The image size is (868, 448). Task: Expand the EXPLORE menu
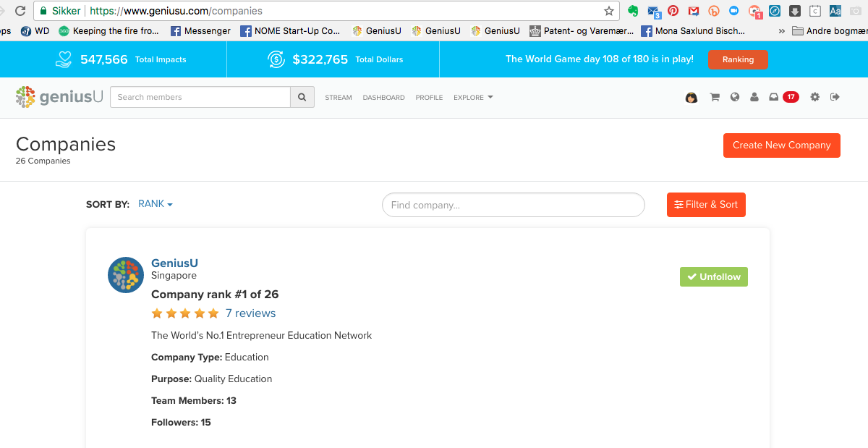coord(473,98)
